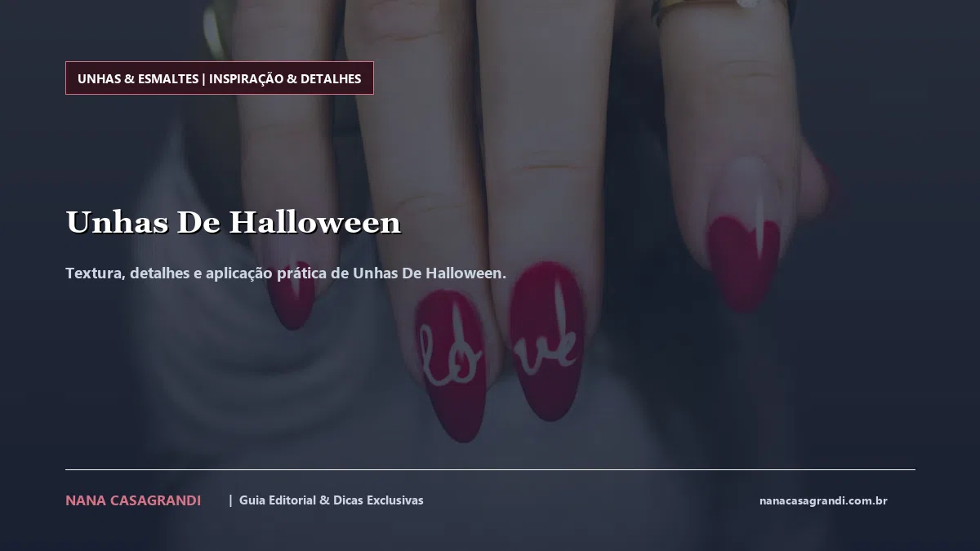The image size is (980, 551).
Task: Click 'Guia Editorial & Dicas Exclusivas' text
Action: [x=332, y=500]
